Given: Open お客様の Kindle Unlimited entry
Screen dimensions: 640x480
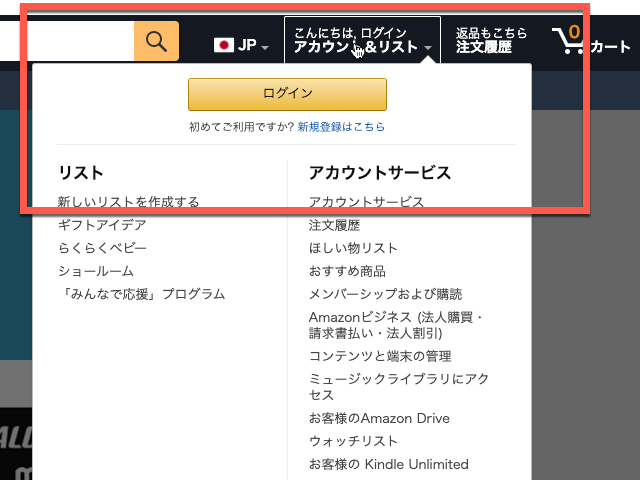Looking at the screenshot, I should [x=389, y=464].
